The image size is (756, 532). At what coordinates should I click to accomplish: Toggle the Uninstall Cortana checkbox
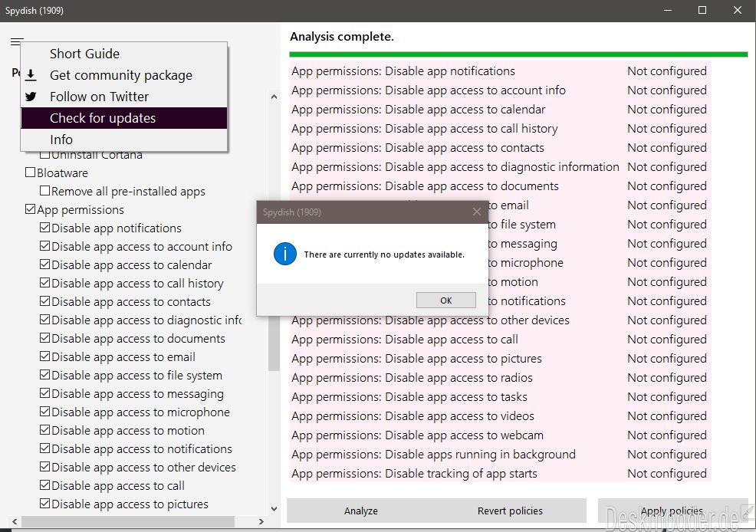(44, 155)
